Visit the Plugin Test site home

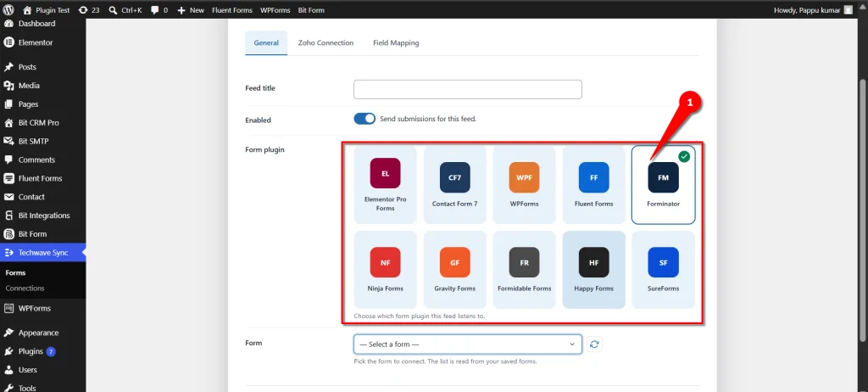[x=47, y=10]
